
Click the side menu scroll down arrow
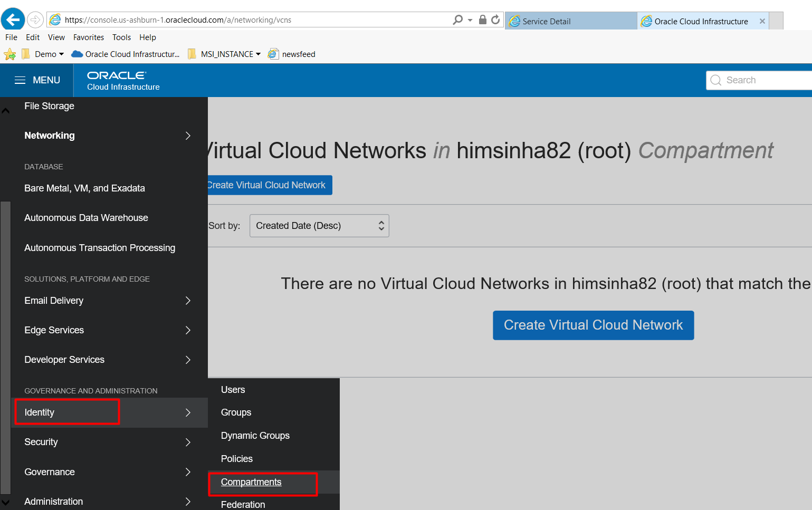(5, 502)
